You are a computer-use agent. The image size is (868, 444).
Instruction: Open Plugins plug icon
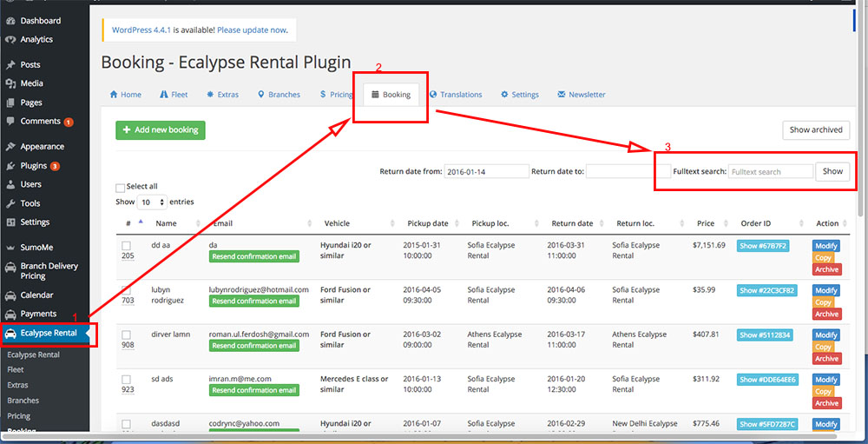pos(10,166)
